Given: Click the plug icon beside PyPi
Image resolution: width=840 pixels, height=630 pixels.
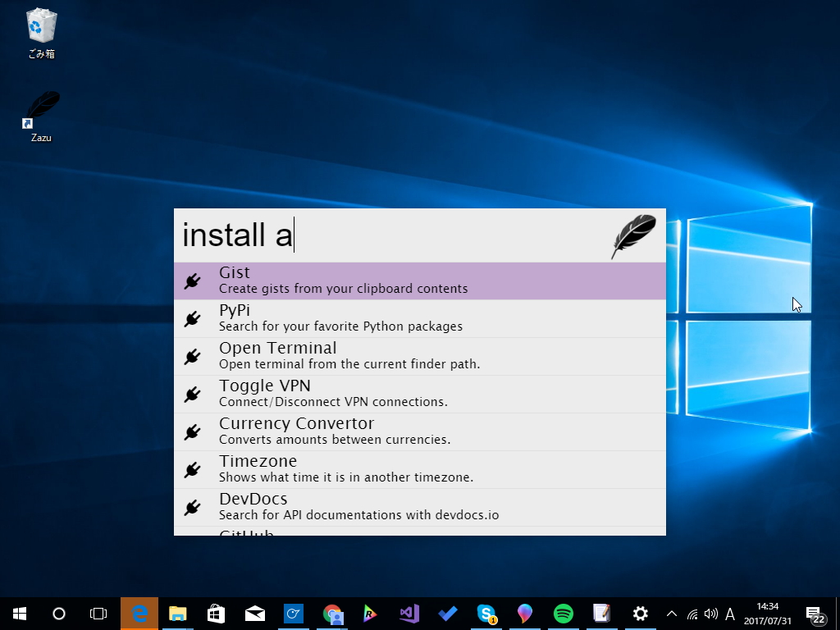Looking at the screenshot, I should pos(193,317).
